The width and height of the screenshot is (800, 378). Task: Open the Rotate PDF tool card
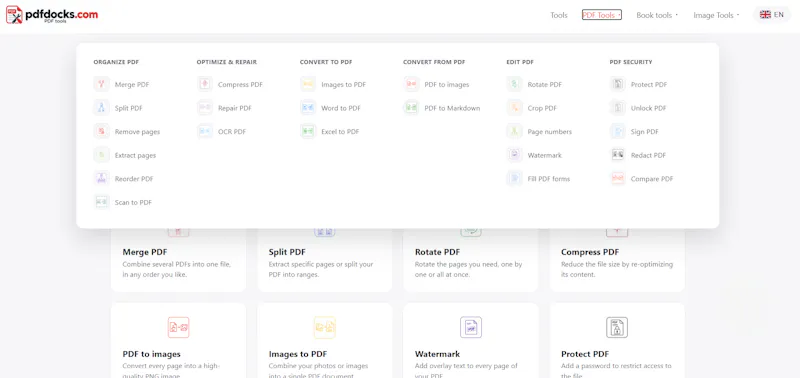pos(470,260)
